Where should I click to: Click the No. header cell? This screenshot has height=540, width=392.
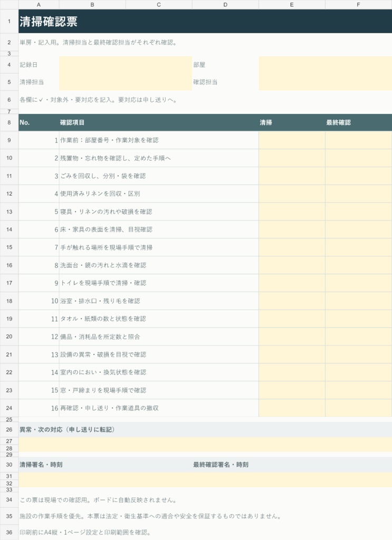39,122
